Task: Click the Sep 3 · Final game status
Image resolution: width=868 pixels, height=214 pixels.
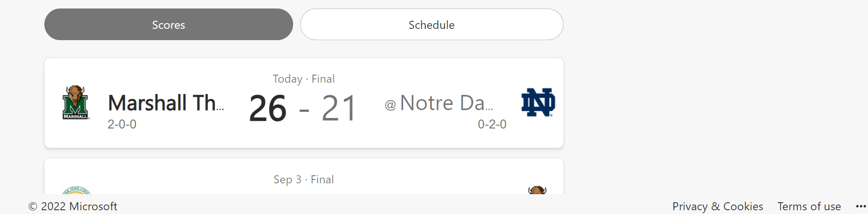Action: [303, 180]
